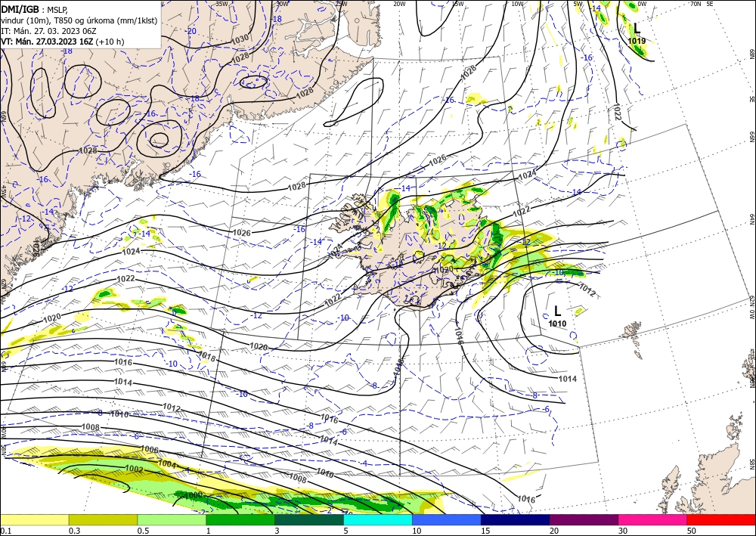Click the '0.3' legend value

click(x=74, y=531)
